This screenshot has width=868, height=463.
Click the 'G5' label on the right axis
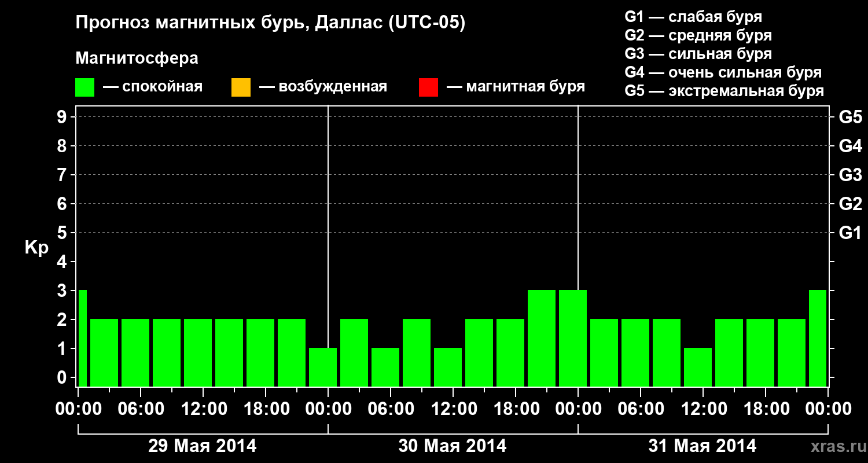click(850, 117)
